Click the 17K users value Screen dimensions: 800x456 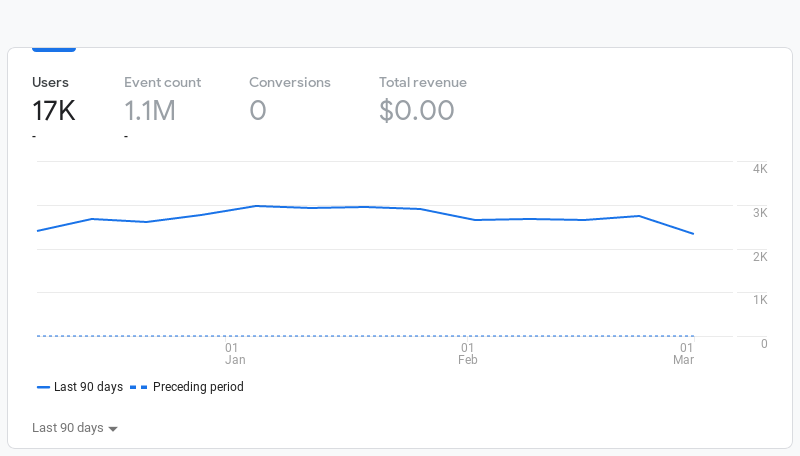54,111
